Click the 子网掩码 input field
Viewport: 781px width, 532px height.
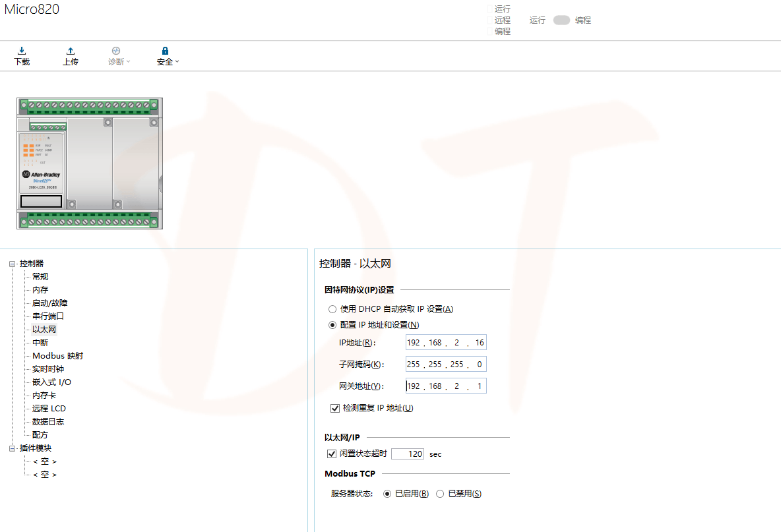[x=446, y=365]
